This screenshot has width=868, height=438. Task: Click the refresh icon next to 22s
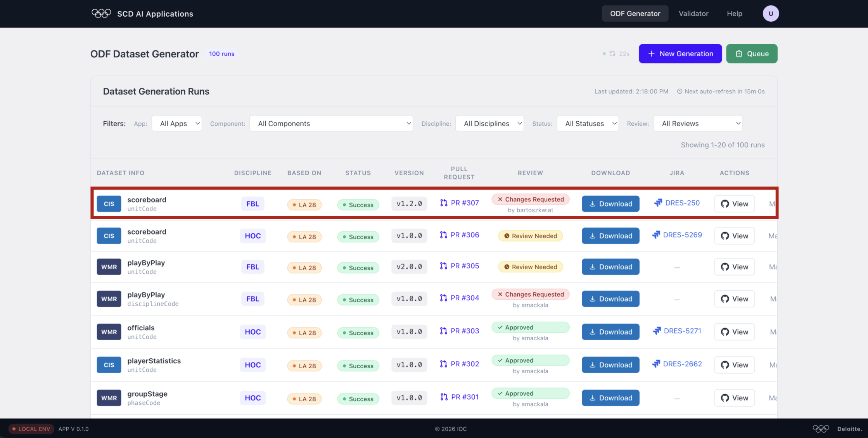612,54
